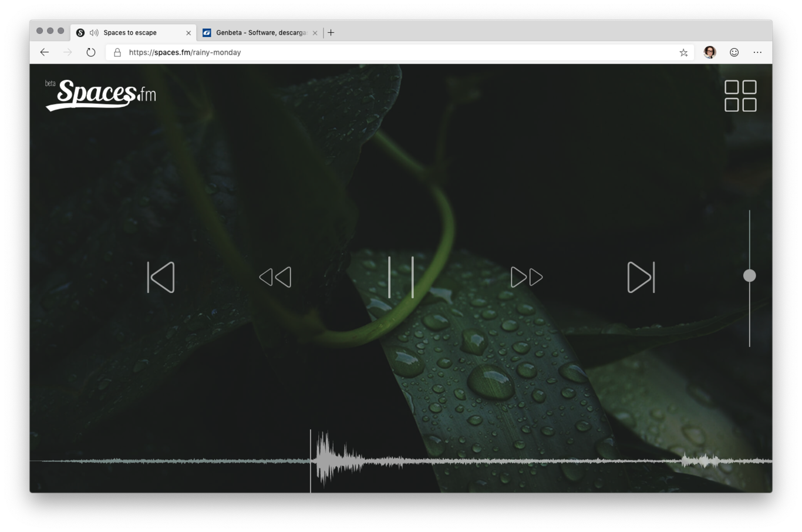Skip to the next track
This screenshot has height=532, width=802.
tap(641, 277)
